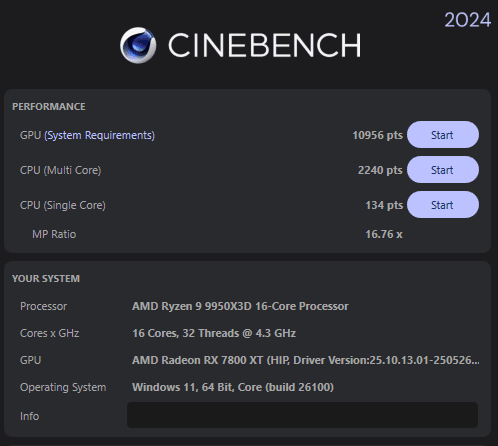Click the MP Ratio label
The height and width of the screenshot is (446, 498).
[54, 234]
